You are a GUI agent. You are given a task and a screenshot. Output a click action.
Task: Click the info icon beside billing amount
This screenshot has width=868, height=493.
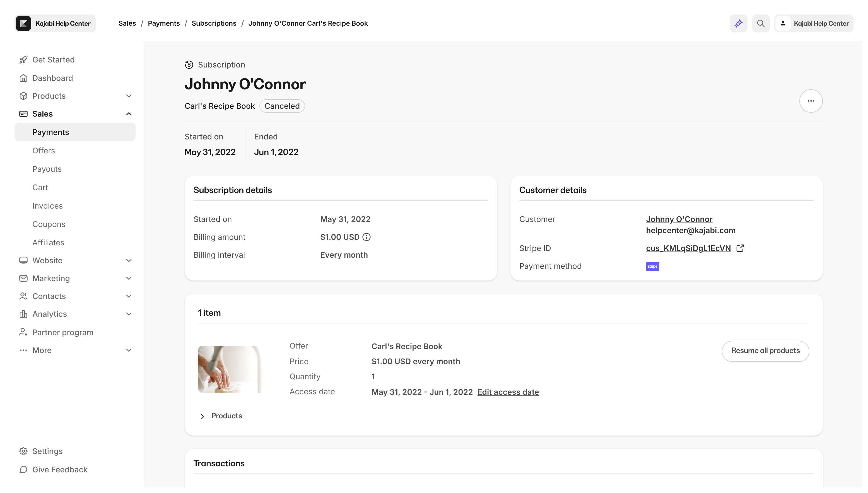(x=367, y=237)
